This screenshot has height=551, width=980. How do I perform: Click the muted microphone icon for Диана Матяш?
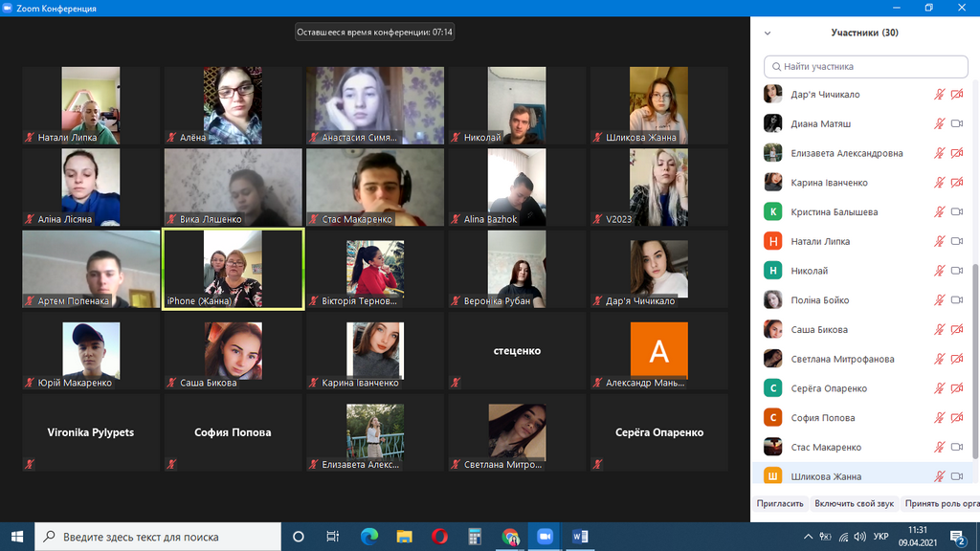(940, 123)
